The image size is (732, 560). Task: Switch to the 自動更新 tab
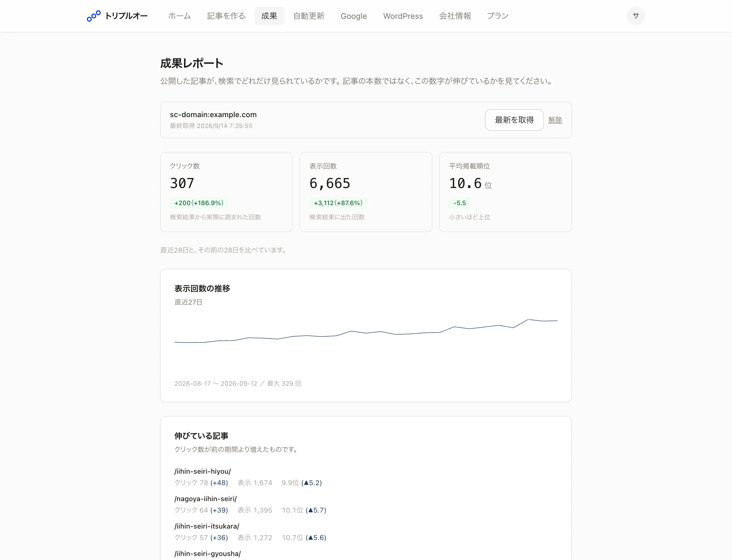pos(309,16)
